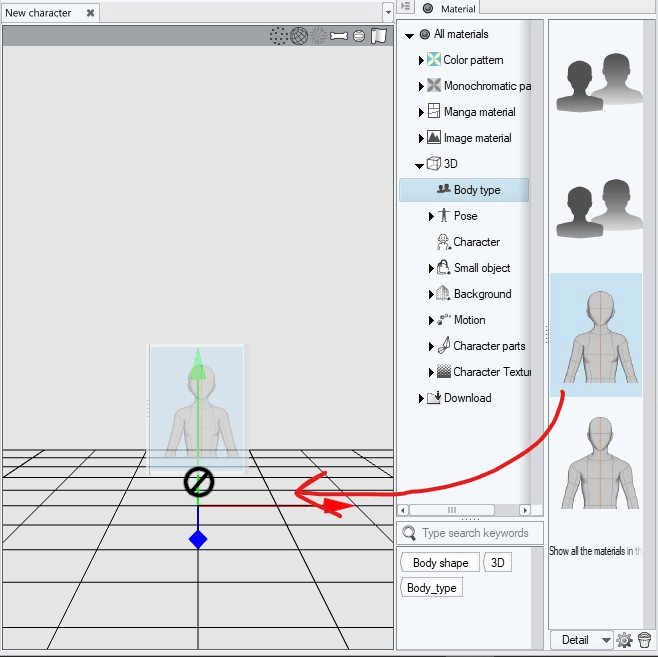
Task: Select the Pose figure icon
Action: tap(443, 215)
